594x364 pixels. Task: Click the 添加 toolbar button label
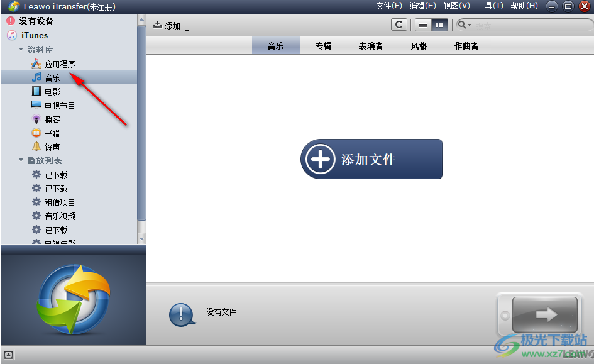[x=172, y=25]
